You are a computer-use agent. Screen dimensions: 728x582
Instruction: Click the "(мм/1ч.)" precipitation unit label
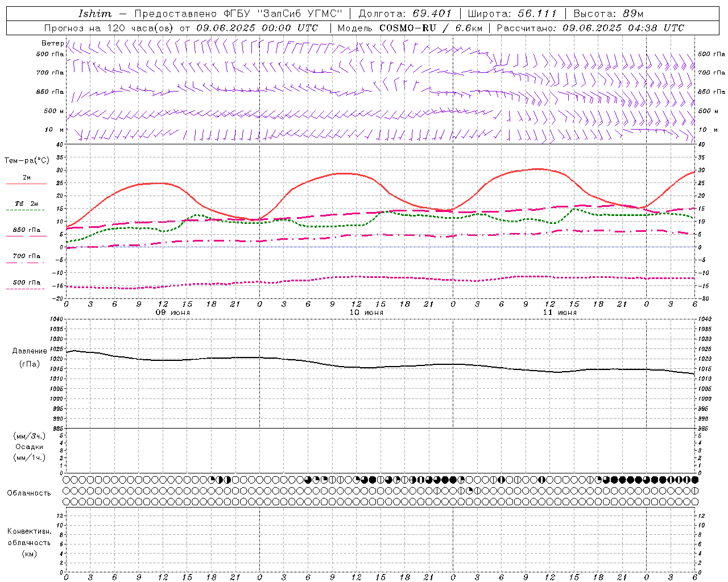[x=30, y=458]
